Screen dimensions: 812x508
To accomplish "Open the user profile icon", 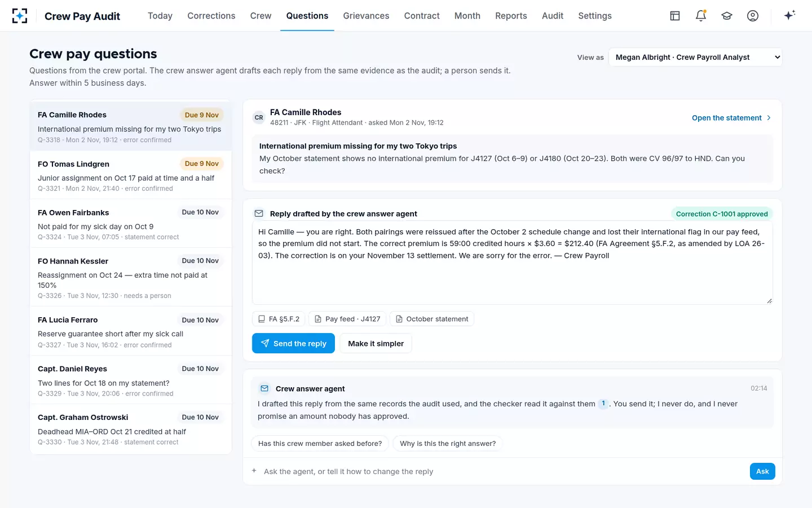I will point(753,16).
